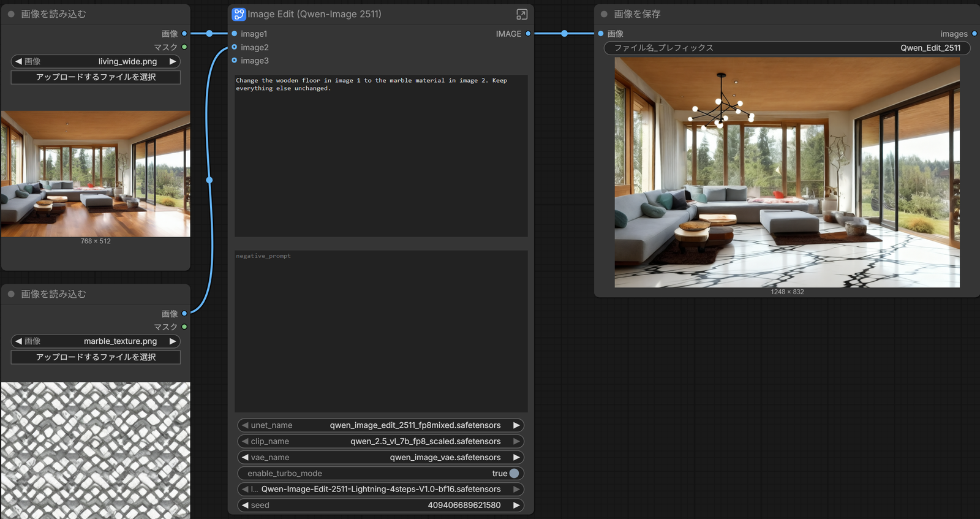Click the IMAGE output socket
The height and width of the screenshot is (519, 980).
coord(528,34)
